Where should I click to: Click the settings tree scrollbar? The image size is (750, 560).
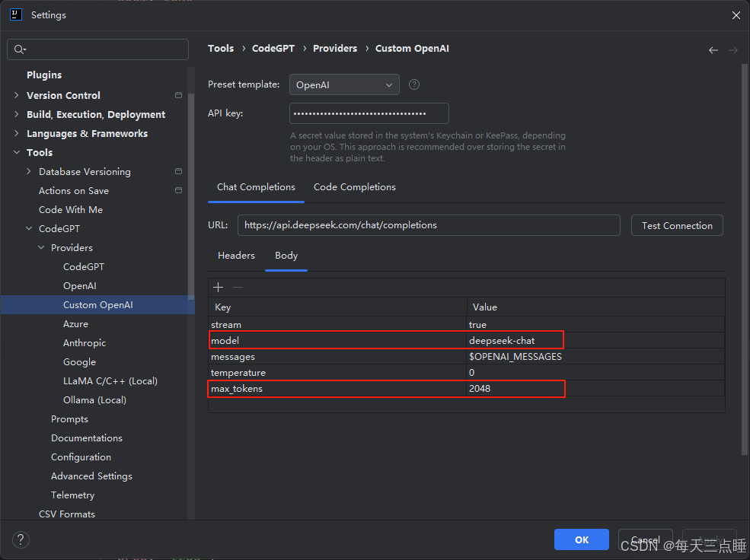pos(191,196)
